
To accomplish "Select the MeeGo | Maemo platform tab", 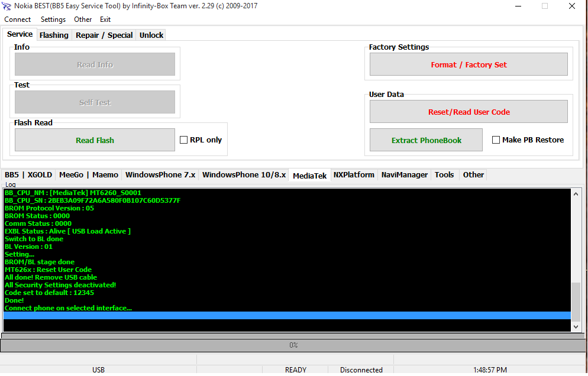I will (x=89, y=174).
